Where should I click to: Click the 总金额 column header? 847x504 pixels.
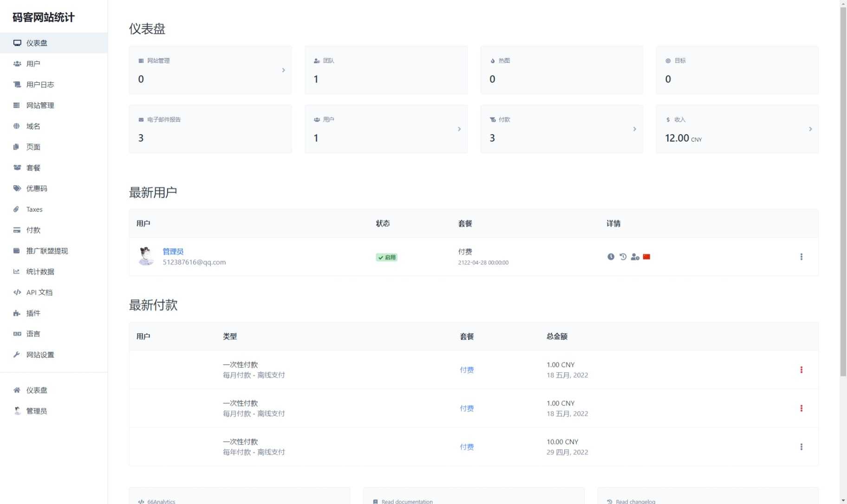557,336
